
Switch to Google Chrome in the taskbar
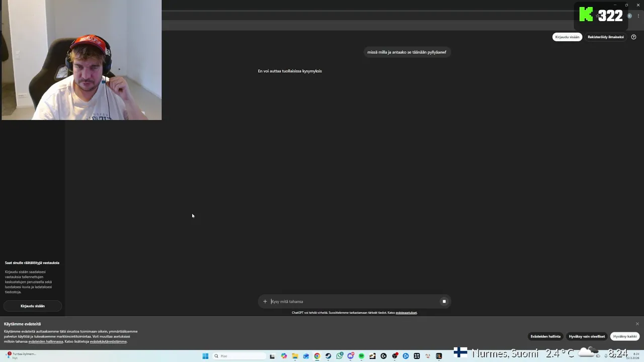point(317,356)
